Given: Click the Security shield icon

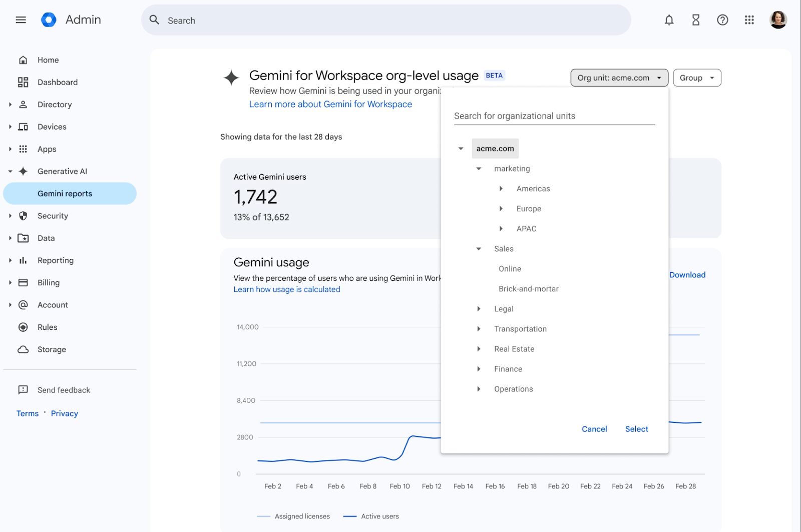Looking at the screenshot, I should [x=23, y=216].
